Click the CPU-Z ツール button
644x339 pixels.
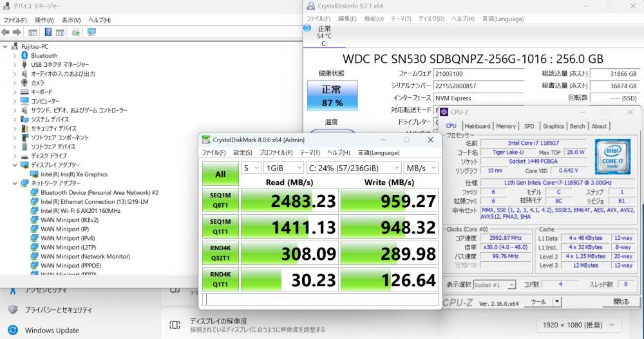click(x=538, y=302)
